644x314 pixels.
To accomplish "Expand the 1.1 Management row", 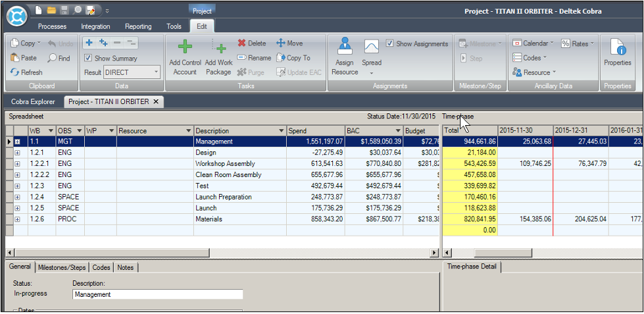I will [17, 142].
